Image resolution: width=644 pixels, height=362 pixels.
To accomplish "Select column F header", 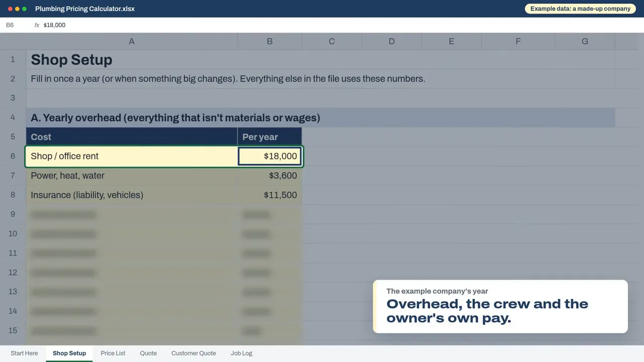I will pos(518,41).
